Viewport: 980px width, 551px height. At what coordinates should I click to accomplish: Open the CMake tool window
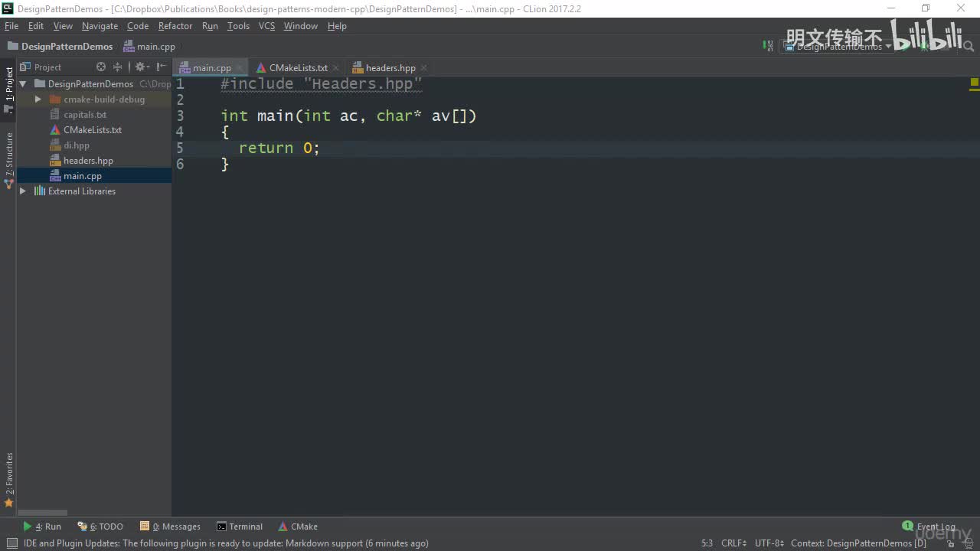tap(298, 527)
